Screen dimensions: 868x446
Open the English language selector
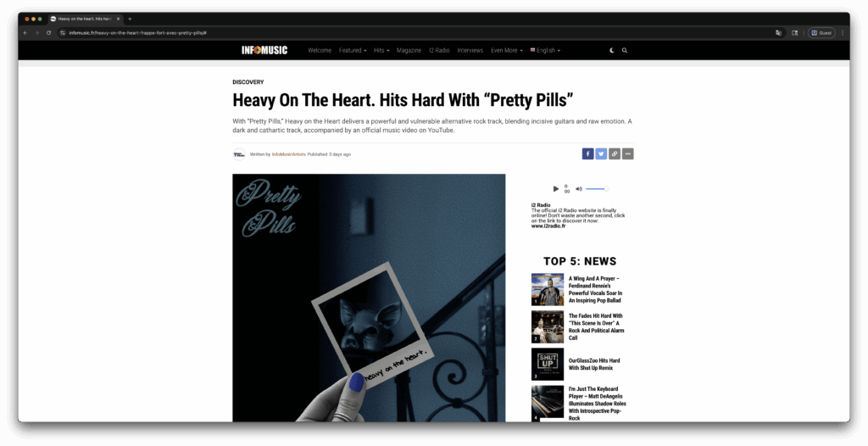[545, 50]
